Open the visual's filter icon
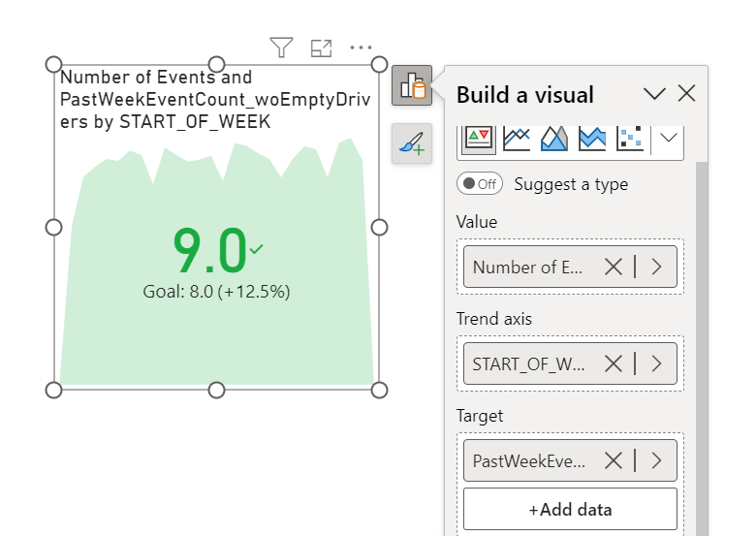 282,47
